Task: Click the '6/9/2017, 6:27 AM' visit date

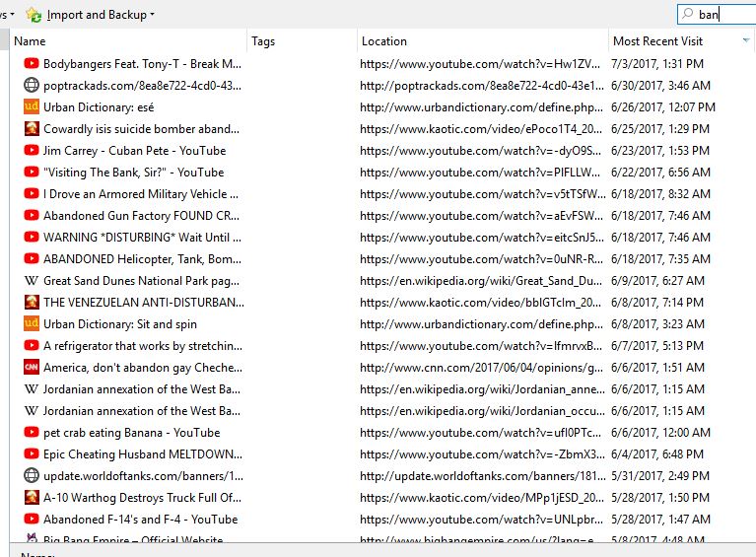Action: click(657, 281)
